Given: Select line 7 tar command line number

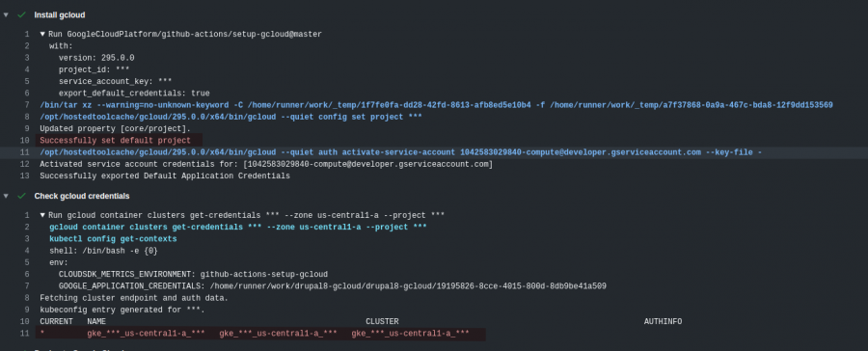Looking at the screenshot, I should (x=27, y=105).
